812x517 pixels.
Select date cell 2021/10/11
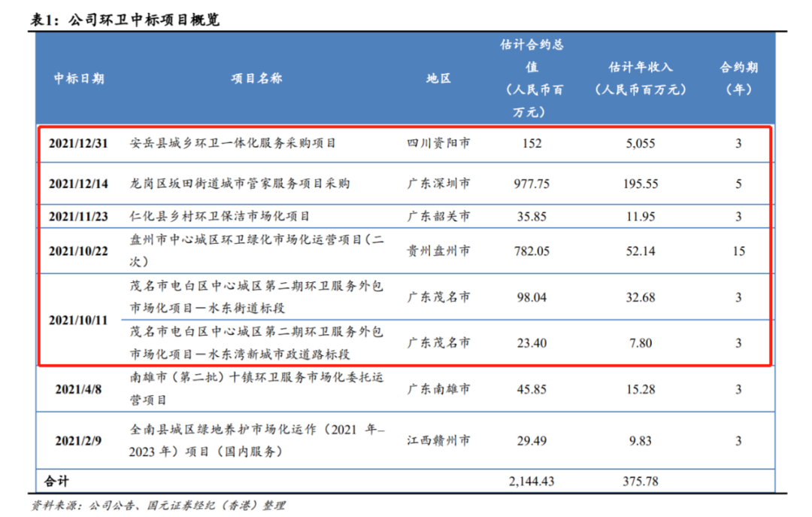point(78,321)
